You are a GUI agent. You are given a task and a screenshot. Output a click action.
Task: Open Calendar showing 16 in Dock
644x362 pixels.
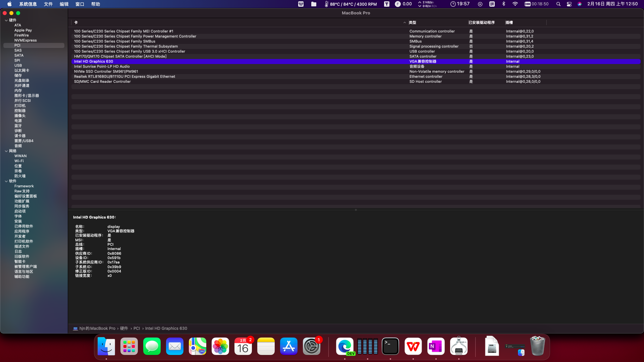pyautogui.click(x=243, y=346)
